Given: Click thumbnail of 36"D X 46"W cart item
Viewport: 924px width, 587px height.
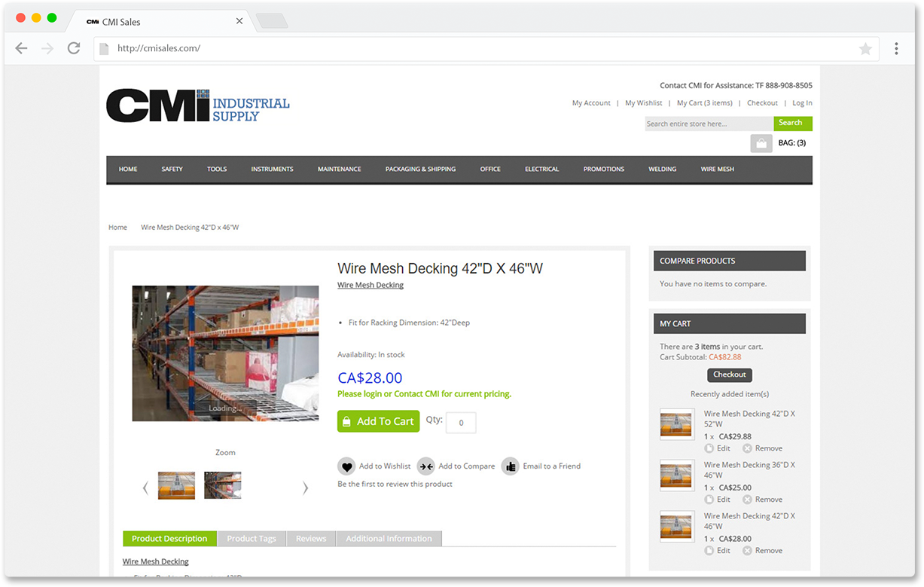Looking at the screenshot, I should [677, 476].
